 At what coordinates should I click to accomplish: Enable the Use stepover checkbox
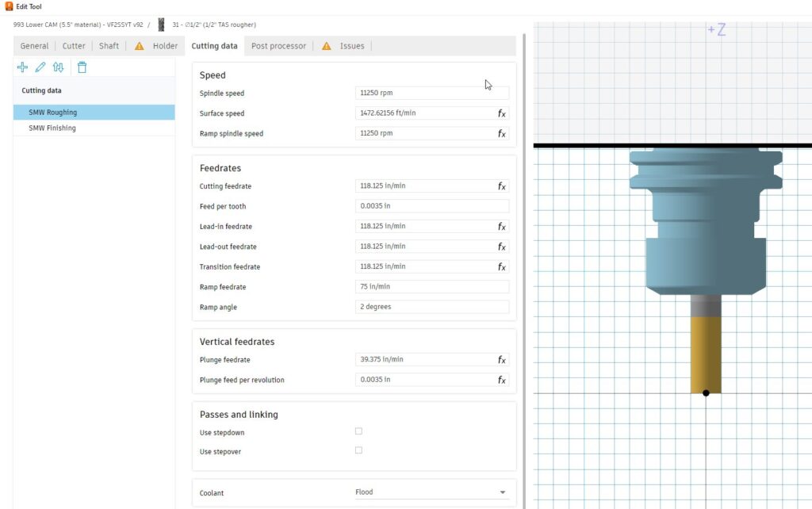pyautogui.click(x=358, y=450)
